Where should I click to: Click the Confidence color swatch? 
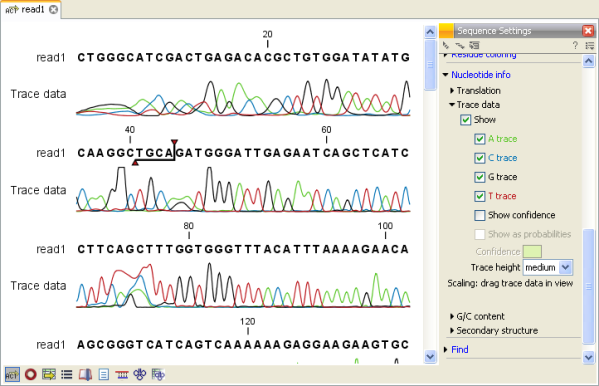[x=532, y=251]
